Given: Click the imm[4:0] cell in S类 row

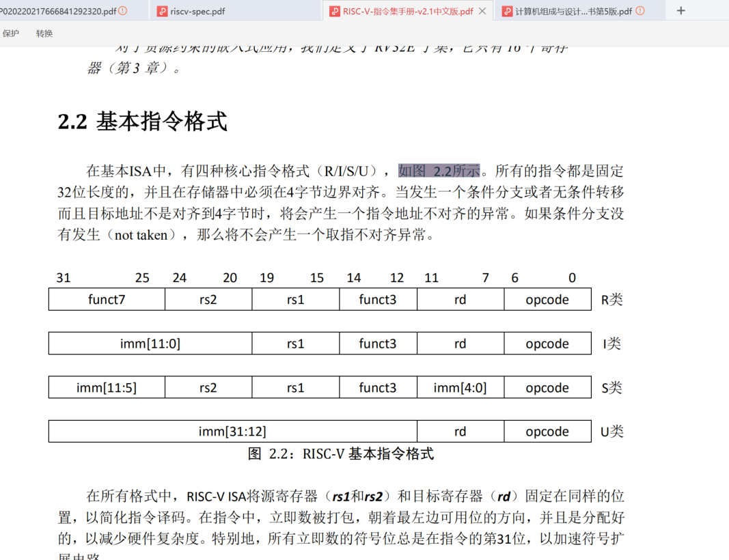Looking at the screenshot, I should click(x=460, y=388).
